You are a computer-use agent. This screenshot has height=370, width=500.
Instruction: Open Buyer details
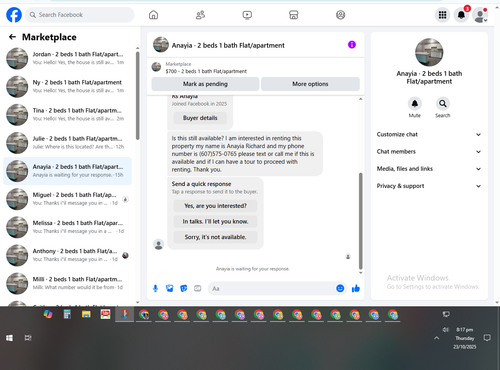tap(200, 118)
